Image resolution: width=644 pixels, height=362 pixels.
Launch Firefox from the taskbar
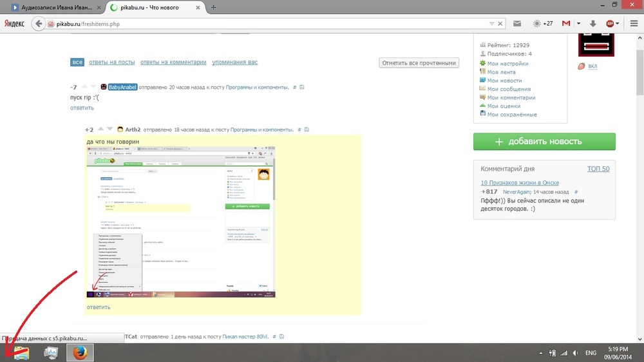coord(80,352)
